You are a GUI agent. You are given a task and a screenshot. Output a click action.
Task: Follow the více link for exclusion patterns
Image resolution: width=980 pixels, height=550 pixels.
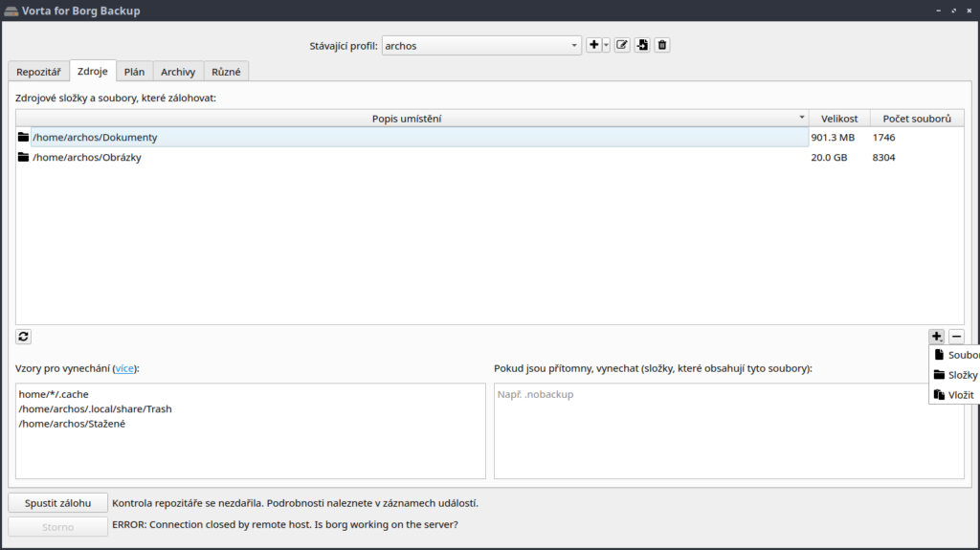point(124,368)
